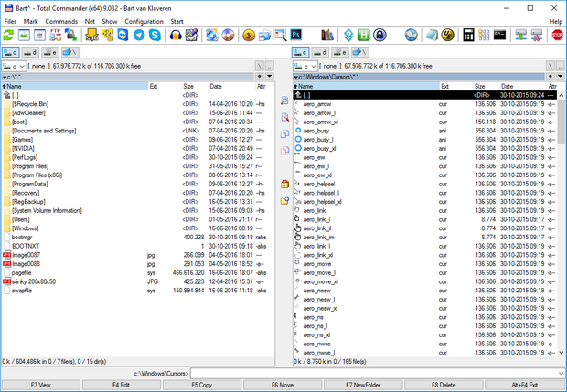Click the connect network drive icon
Screen dimensions: 567x392
[520, 35]
